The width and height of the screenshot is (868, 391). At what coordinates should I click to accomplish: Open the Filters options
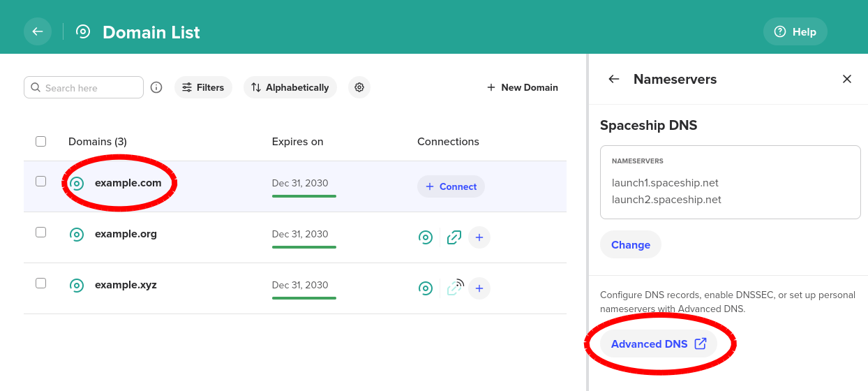[x=203, y=87]
